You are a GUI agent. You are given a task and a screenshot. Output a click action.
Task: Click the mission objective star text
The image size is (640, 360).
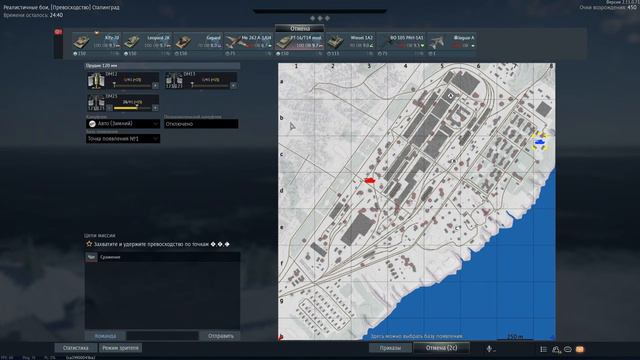coord(158,244)
